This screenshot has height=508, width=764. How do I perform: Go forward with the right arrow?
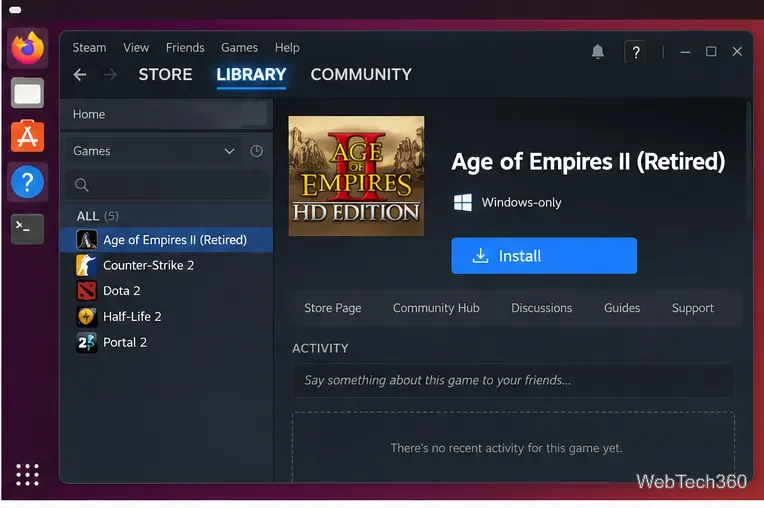(111, 75)
